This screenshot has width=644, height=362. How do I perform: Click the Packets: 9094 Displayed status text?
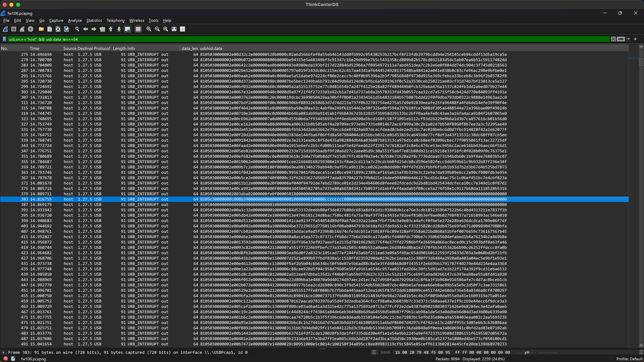[470, 359]
